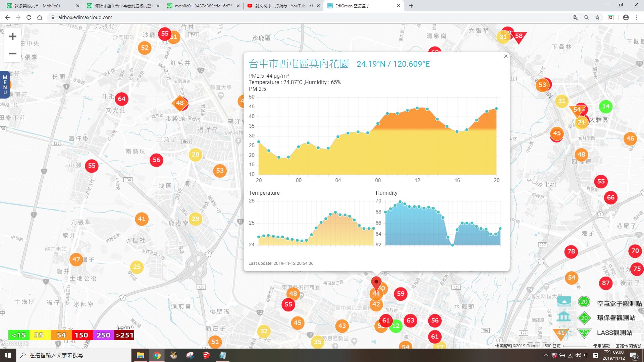644x362 pixels.
Task: Click the red 150 color scale swatch
Action: [x=82, y=335]
